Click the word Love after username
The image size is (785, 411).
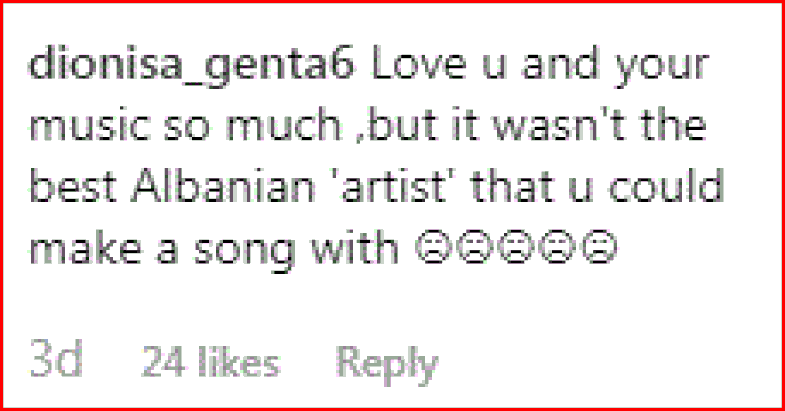tap(420, 65)
